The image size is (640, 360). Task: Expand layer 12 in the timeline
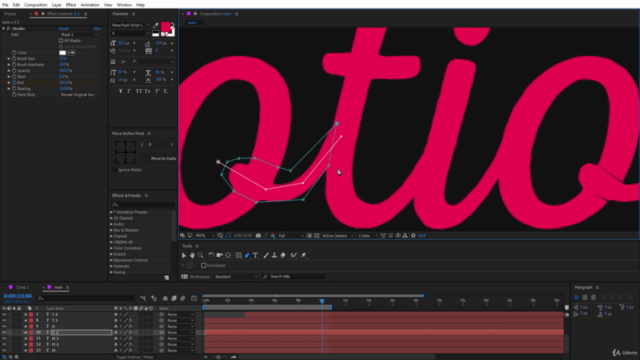(x=26, y=344)
